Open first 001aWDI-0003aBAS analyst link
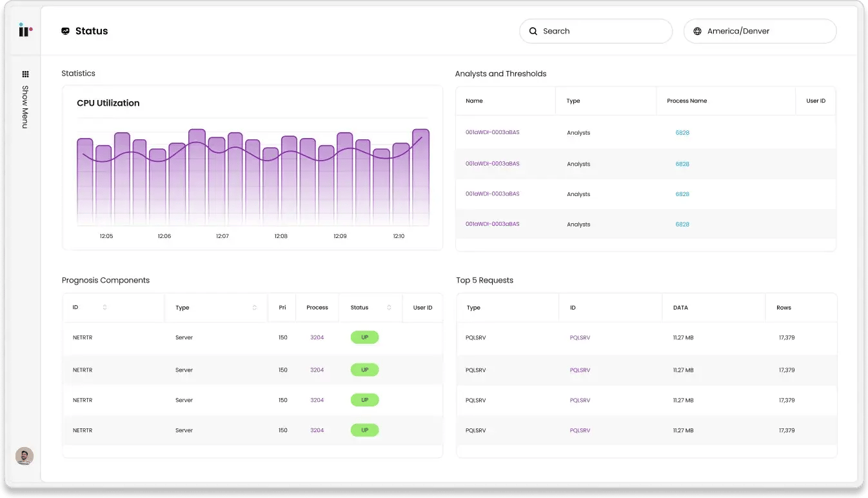Viewport: 868px width, 498px height. pos(492,132)
